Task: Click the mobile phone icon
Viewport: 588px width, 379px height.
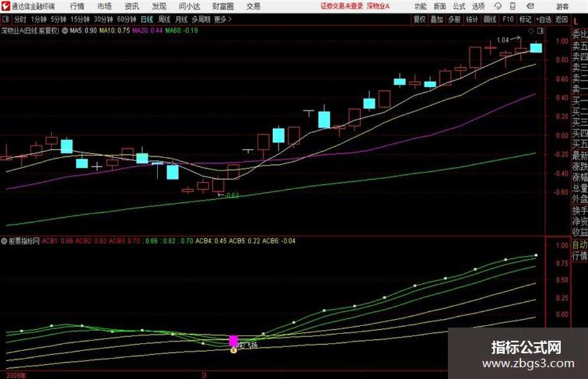Action: click(x=513, y=6)
